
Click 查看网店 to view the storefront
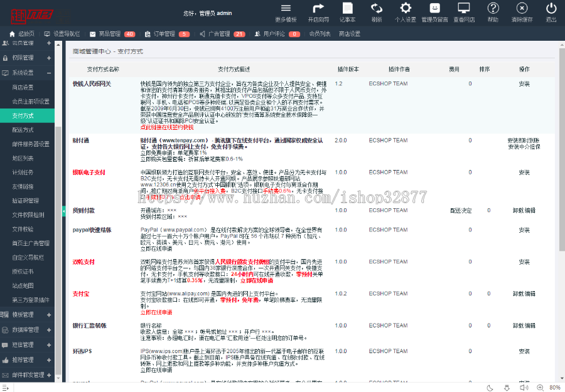point(463,13)
